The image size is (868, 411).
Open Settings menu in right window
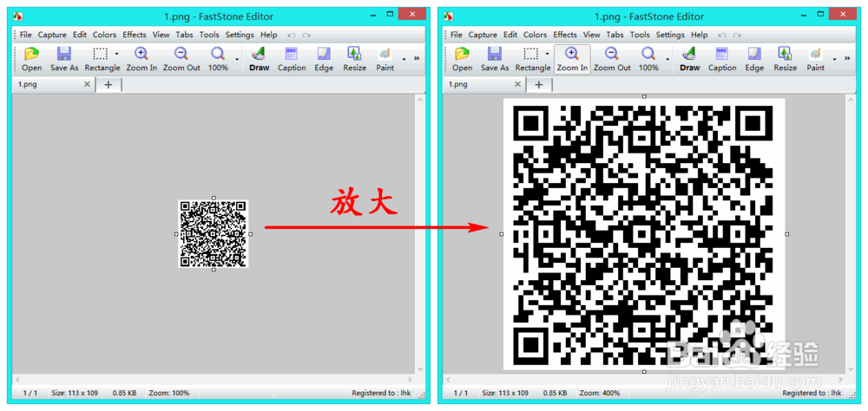coord(670,35)
